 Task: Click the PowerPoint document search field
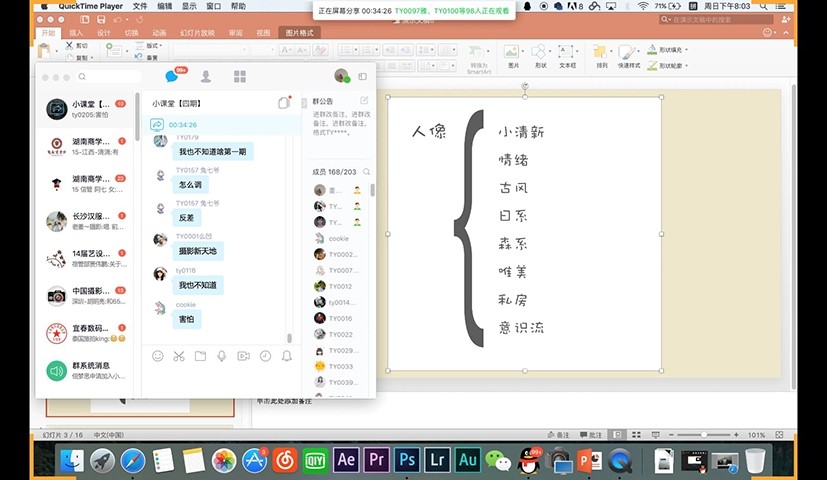(716, 20)
